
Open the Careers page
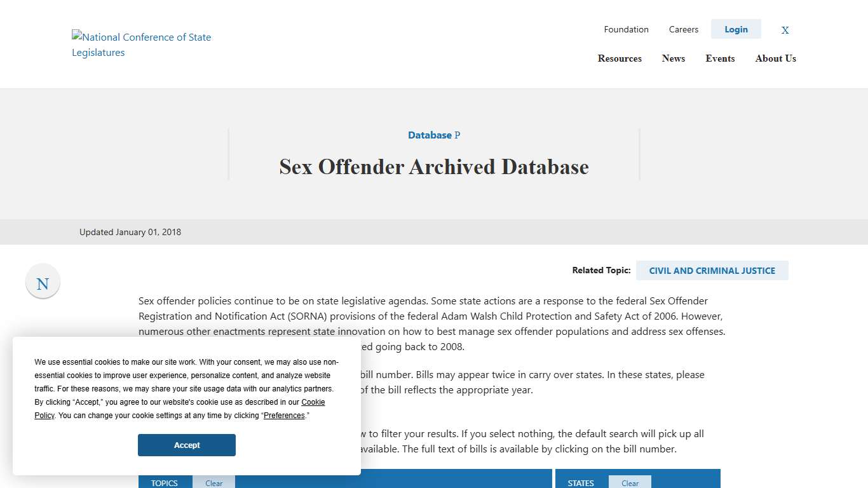click(683, 29)
